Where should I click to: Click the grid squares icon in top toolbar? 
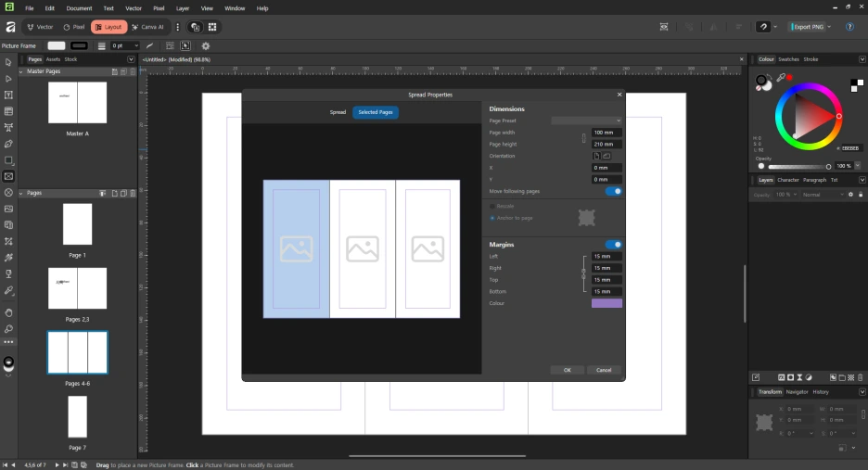212,27
